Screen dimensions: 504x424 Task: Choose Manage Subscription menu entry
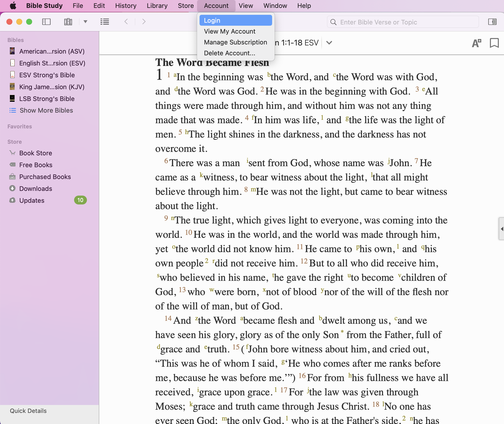[x=236, y=42]
